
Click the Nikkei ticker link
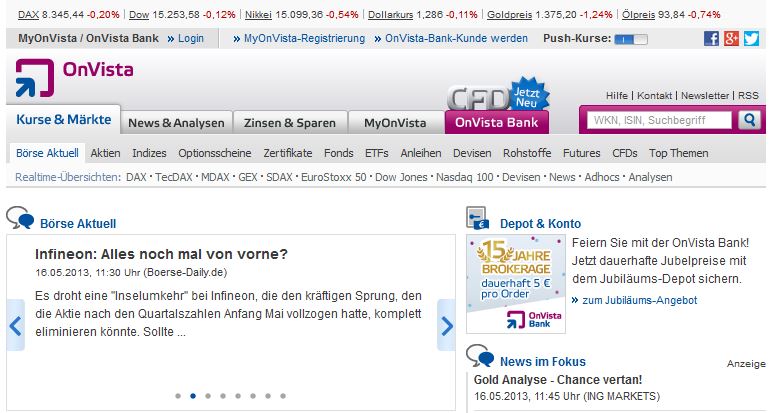coord(259,15)
